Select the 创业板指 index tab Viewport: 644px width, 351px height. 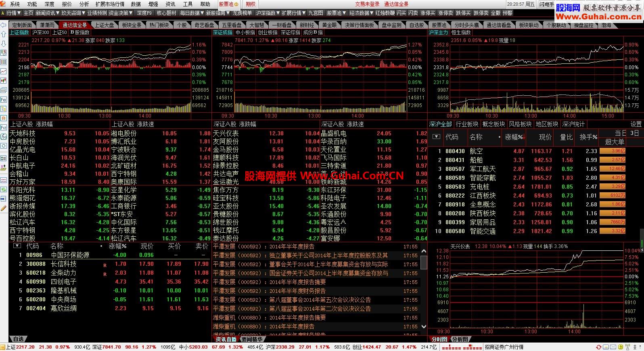click(268, 32)
